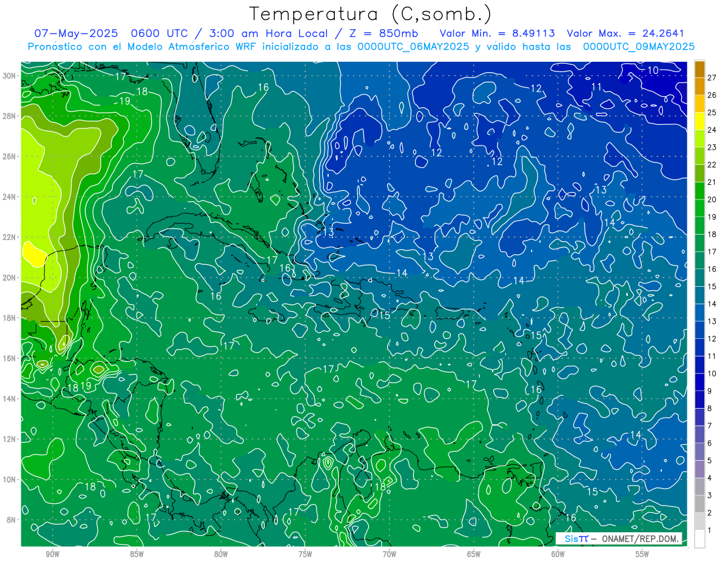Select valid-until time '0000UTC_09MAY2025'

(x=638, y=47)
